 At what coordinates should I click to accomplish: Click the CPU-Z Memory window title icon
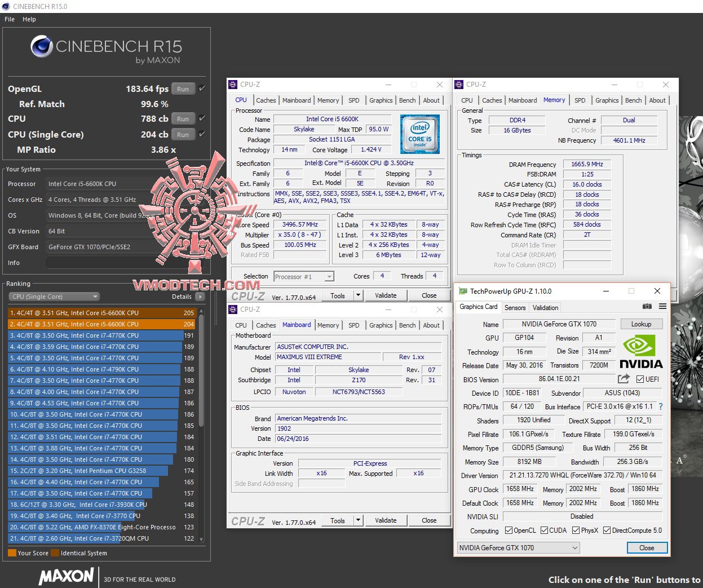tap(459, 85)
